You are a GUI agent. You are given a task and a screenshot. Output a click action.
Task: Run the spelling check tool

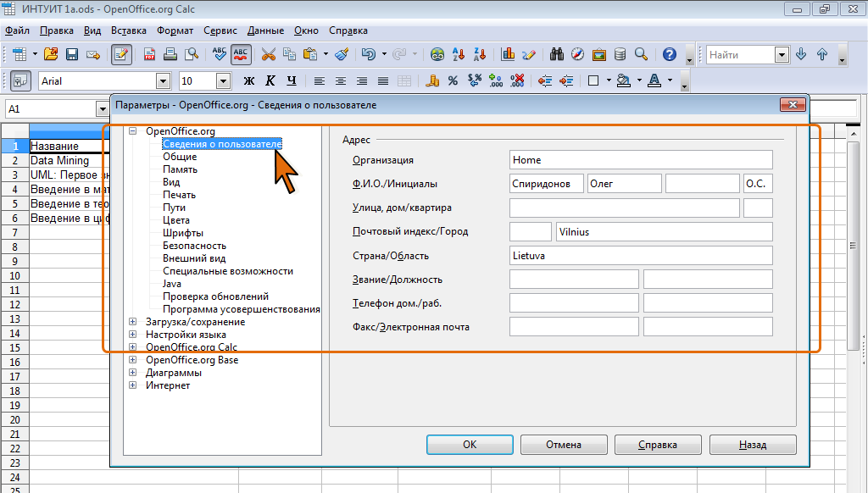coord(220,54)
